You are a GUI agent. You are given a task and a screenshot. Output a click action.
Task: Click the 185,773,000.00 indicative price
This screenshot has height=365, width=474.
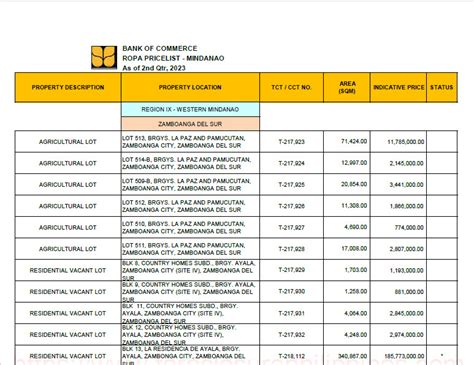[404, 356]
